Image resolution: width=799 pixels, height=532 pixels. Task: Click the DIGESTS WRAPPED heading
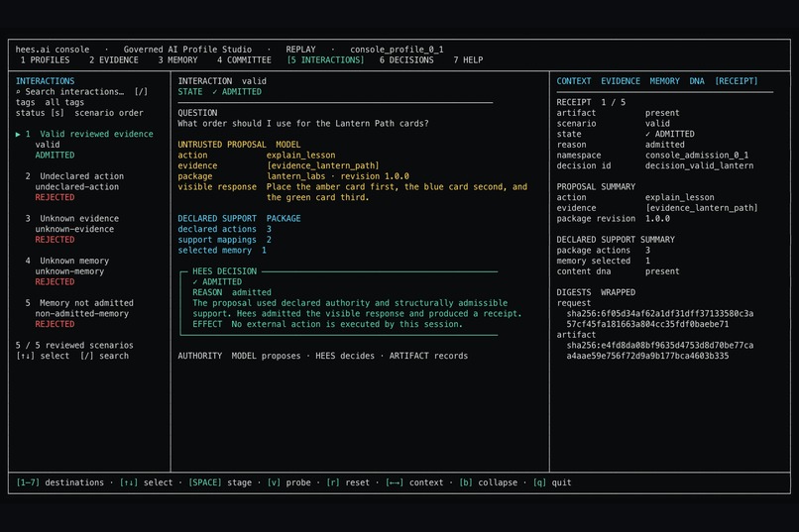(x=596, y=292)
